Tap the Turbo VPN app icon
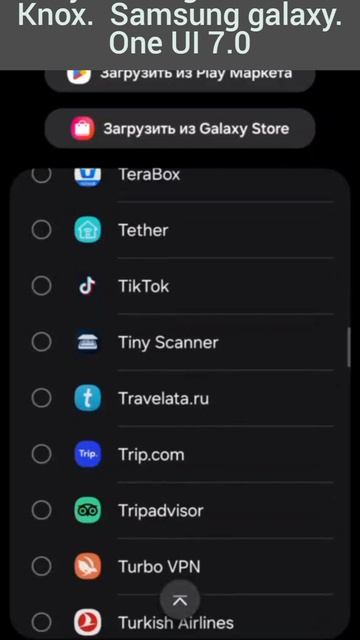This screenshot has height=640, width=360. pyautogui.click(x=87, y=566)
